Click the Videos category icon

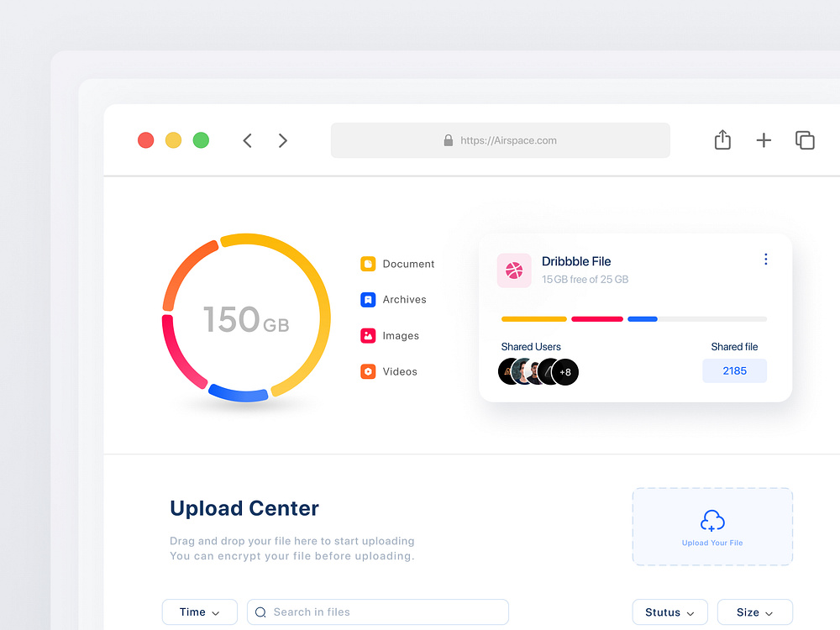coord(368,371)
